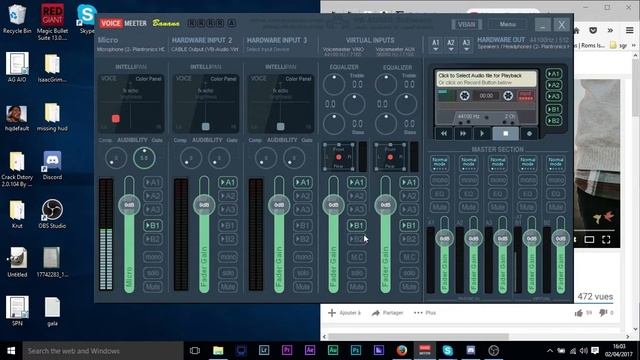Open the Firefox hamburger menu
Image resolution: width=640 pixels, height=360 pixels.
[x=629, y=30]
